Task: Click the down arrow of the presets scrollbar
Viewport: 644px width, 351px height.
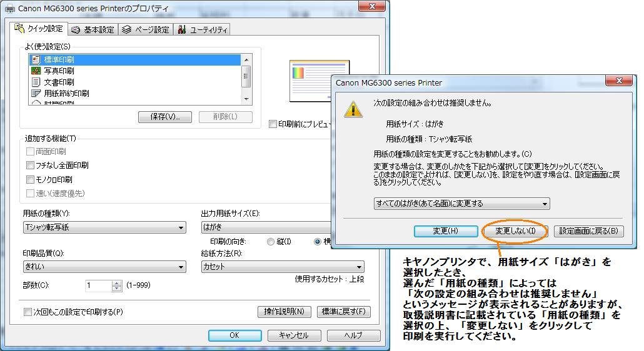Action: tap(246, 99)
